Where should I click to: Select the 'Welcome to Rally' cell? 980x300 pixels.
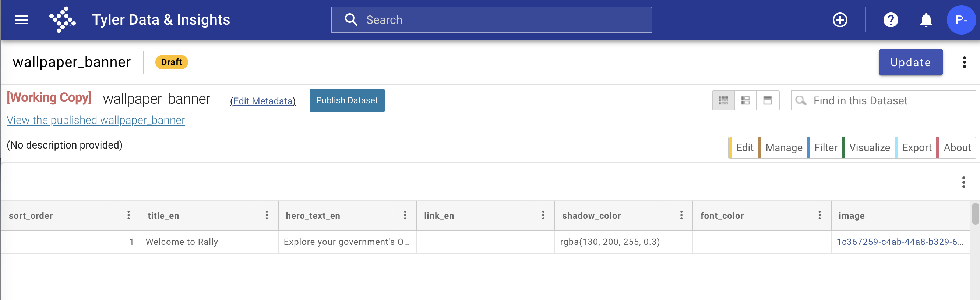point(209,242)
